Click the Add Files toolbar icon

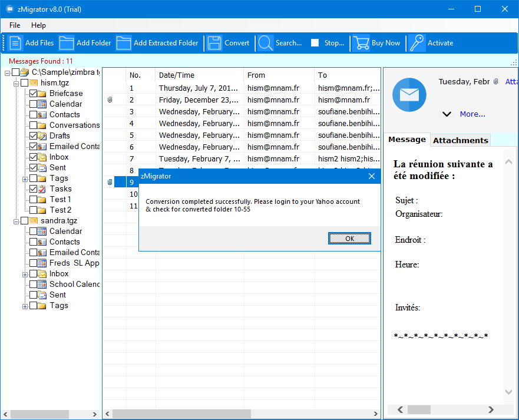[x=15, y=43]
